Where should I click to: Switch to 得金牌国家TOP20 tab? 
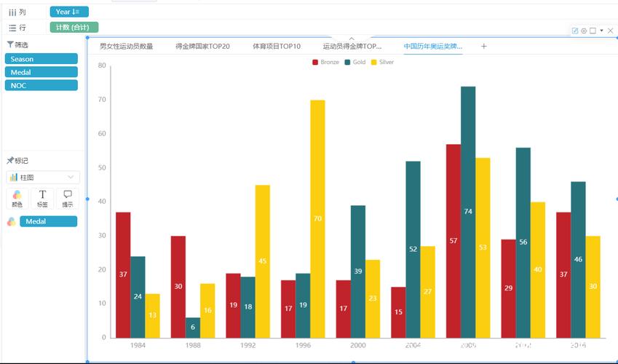tap(202, 46)
